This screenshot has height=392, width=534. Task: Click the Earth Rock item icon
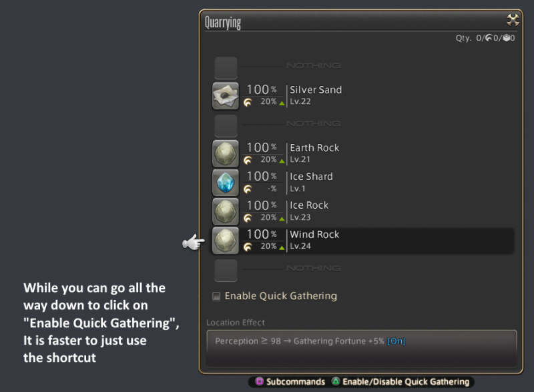tap(226, 154)
